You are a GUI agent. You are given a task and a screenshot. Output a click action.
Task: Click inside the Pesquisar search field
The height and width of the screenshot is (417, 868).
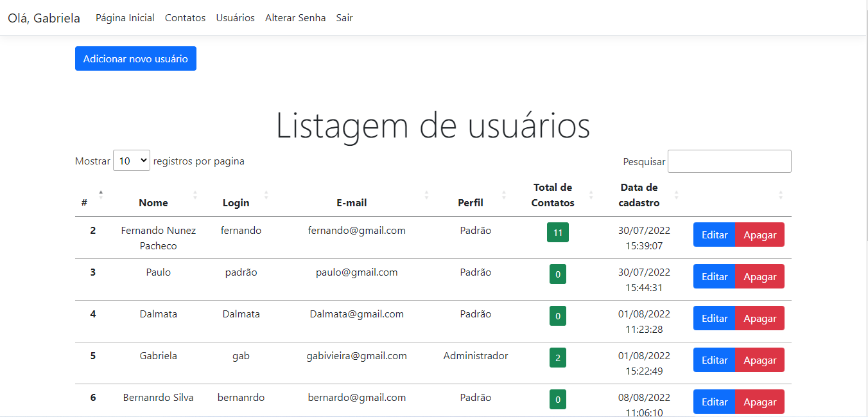(729, 161)
